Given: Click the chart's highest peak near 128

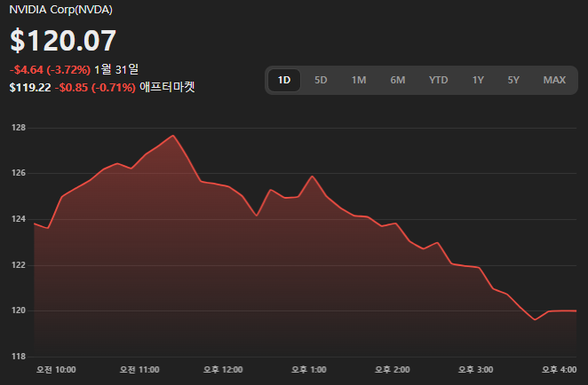Looking at the screenshot, I should 173,136.
